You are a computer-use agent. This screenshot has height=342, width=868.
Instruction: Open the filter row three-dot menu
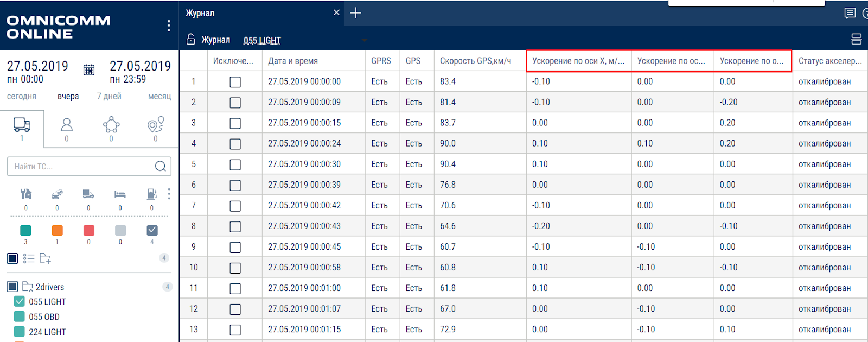click(x=169, y=194)
